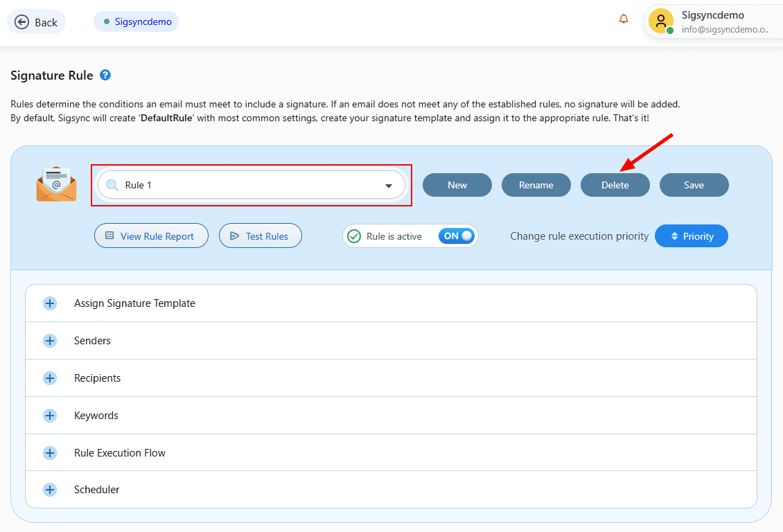Toggle the Rule is active ON switch

click(x=457, y=236)
